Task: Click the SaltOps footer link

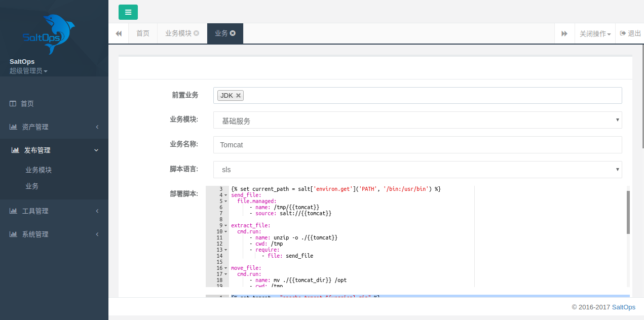Action: 623,307
